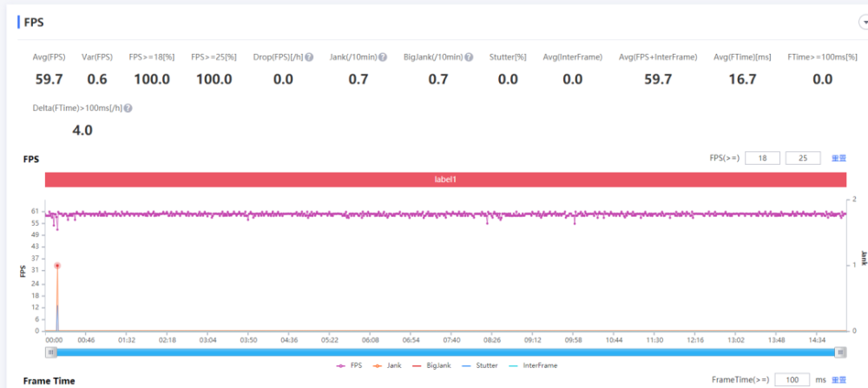Click the Delta(FTime)>100ms help icon
The image size is (868, 388).
128,109
